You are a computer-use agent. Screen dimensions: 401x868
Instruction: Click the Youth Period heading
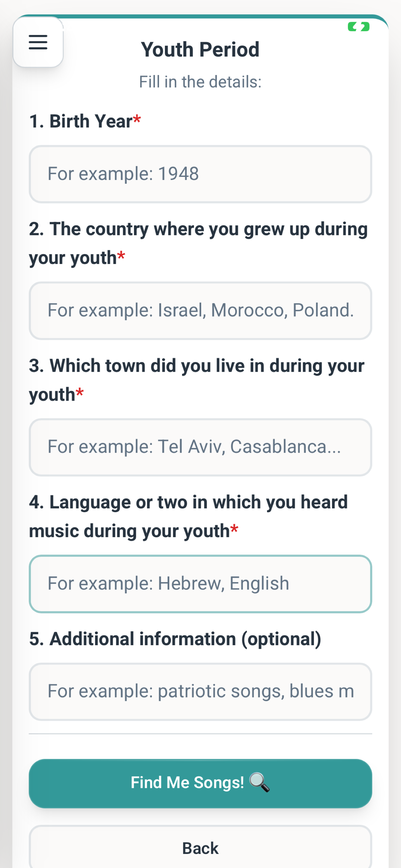200,50
